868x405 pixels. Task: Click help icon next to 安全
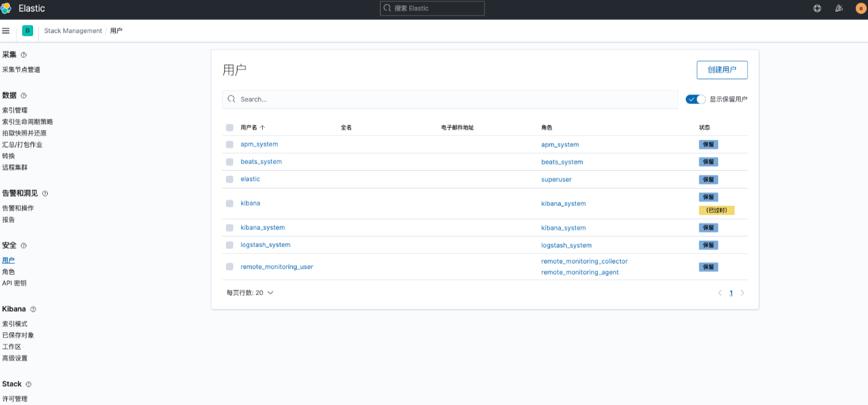point(24,246)
